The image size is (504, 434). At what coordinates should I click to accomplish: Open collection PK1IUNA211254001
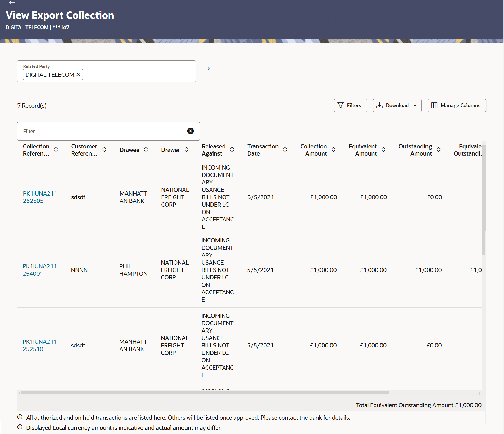(x=40, y=270)
